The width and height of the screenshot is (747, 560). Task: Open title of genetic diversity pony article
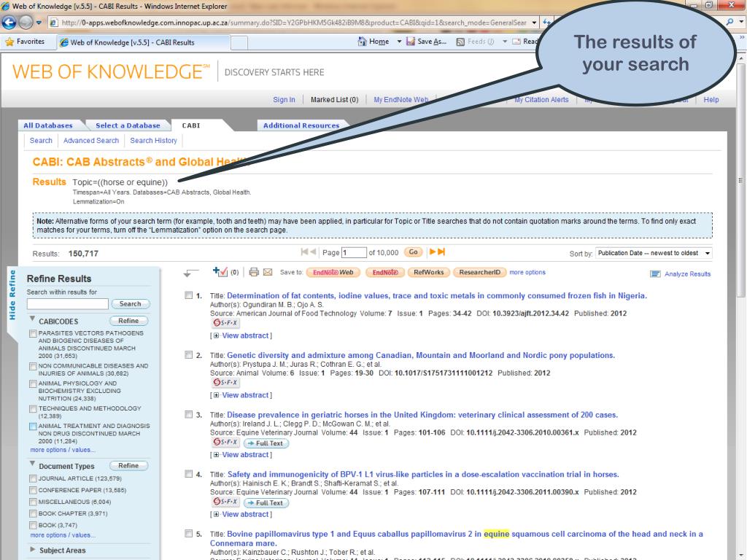(421, 355)
